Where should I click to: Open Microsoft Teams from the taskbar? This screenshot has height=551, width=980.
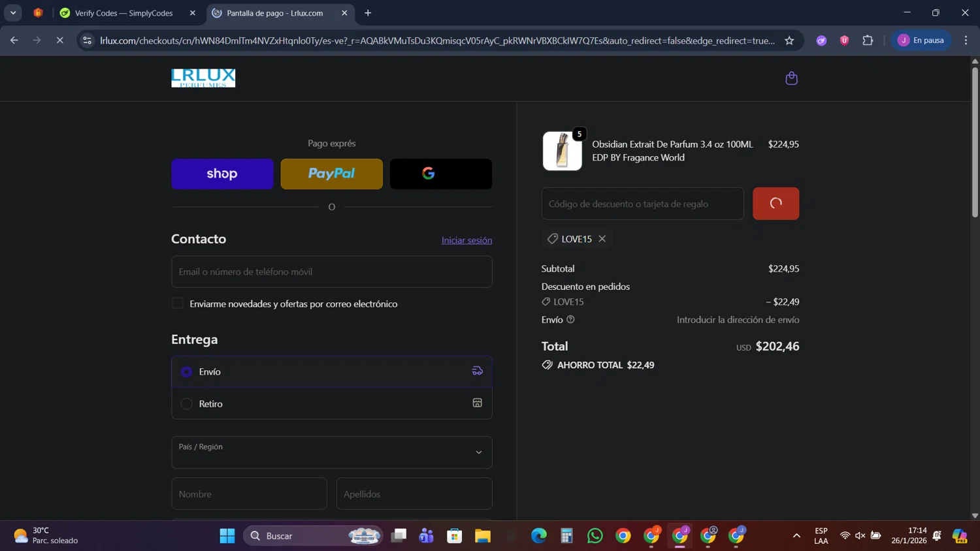[427, 536]
